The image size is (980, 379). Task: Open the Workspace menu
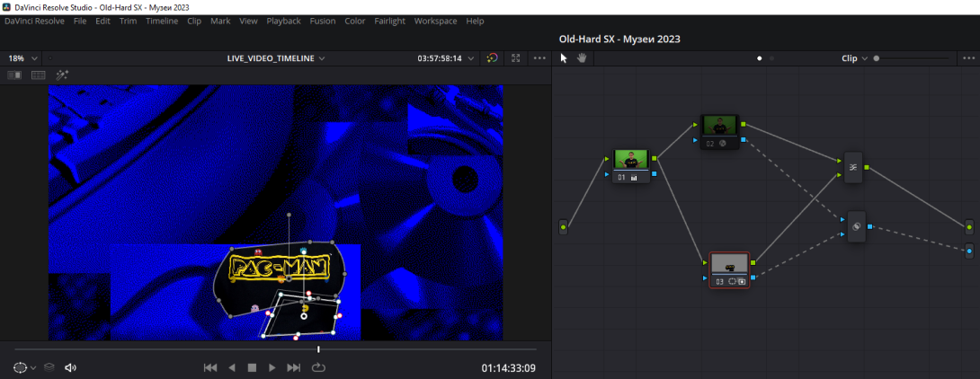click(x=436, y=21)
